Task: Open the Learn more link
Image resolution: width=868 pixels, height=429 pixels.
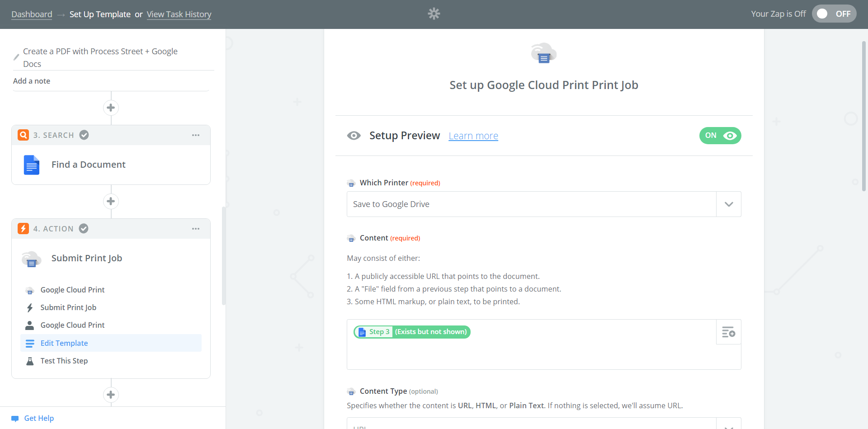Action: (473, 136)
